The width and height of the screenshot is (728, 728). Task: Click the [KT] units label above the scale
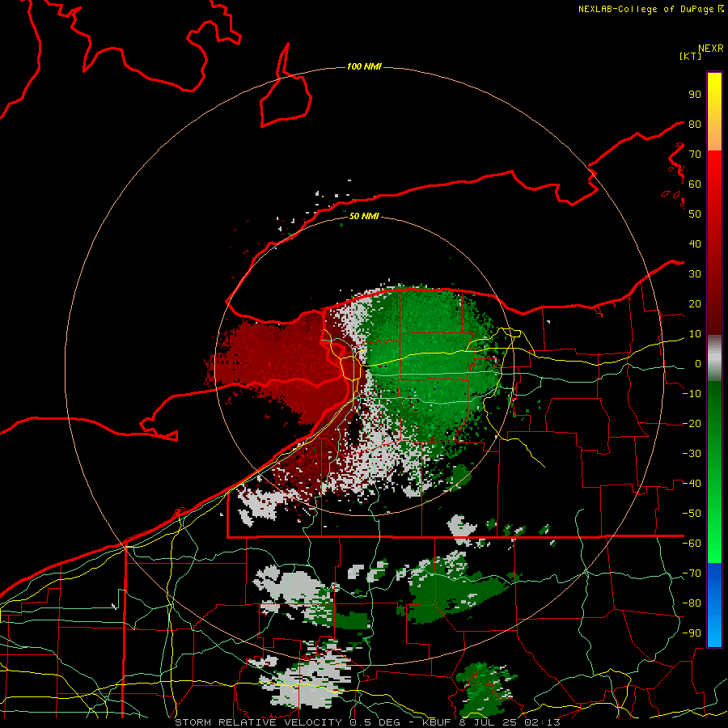(x=690, y=56)
